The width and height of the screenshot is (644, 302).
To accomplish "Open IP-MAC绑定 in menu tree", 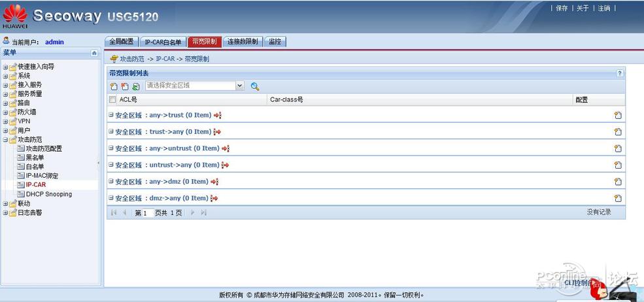I will (x=42, y=176).
